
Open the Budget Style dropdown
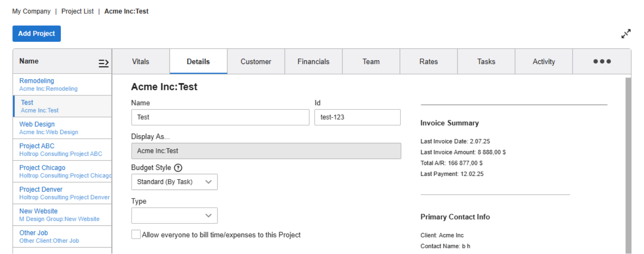click(174, 182)
